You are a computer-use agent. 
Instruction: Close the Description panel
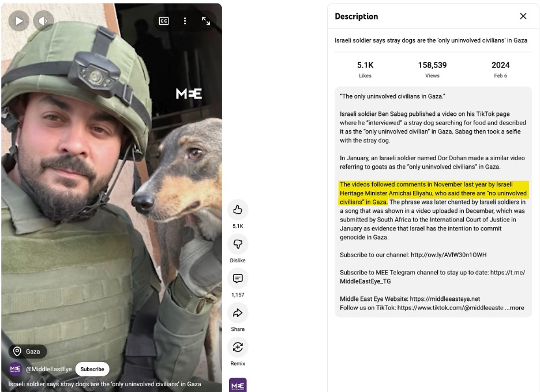coord(523,16)
